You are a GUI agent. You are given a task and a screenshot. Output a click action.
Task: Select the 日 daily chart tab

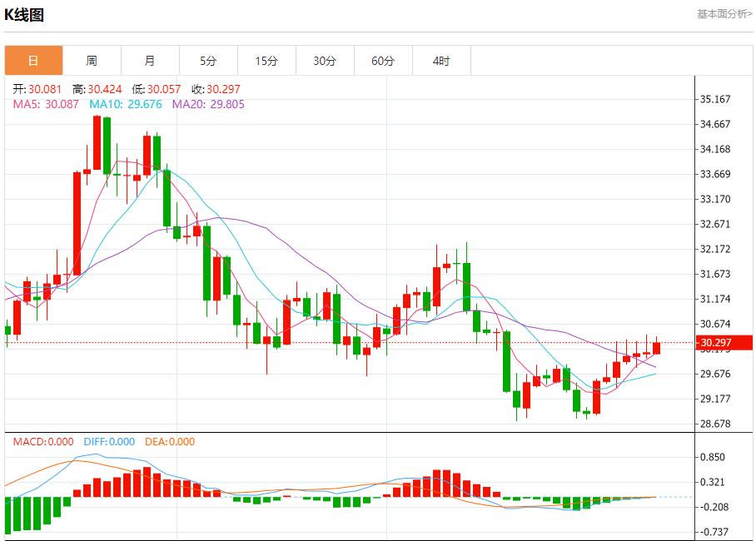33,61
